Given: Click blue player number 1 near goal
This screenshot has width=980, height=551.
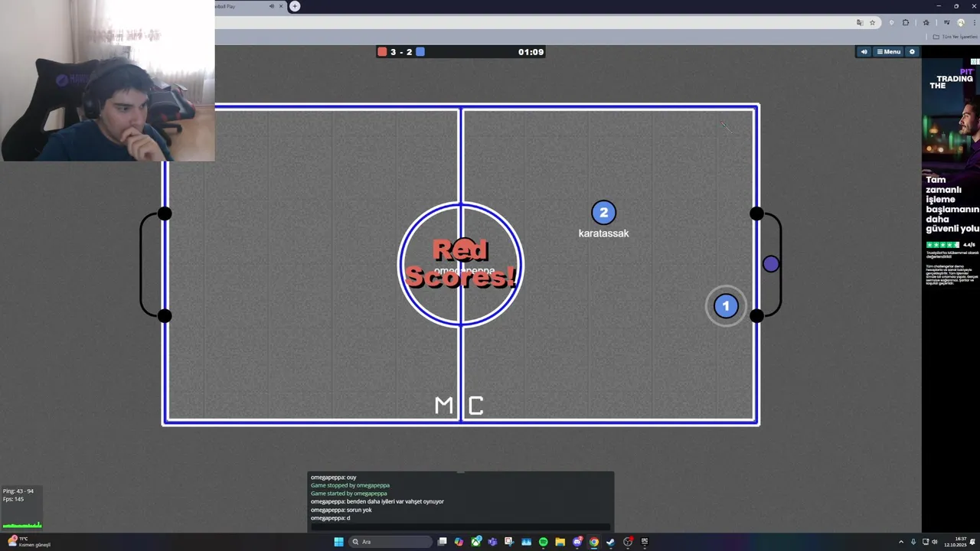Looking at the screenshot, I should 726,306.
